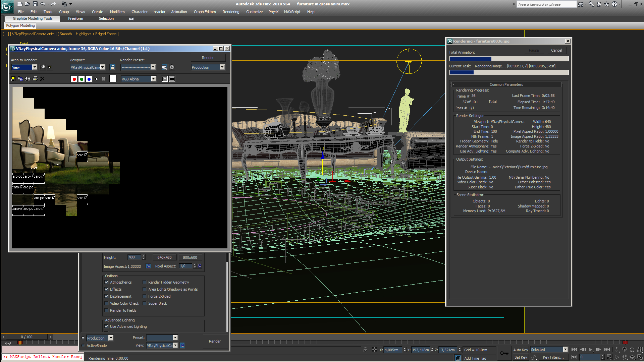This screenshot has width=644, height=362.
Task: Clear the rendered frame with X icon
Action: [42, 79]
